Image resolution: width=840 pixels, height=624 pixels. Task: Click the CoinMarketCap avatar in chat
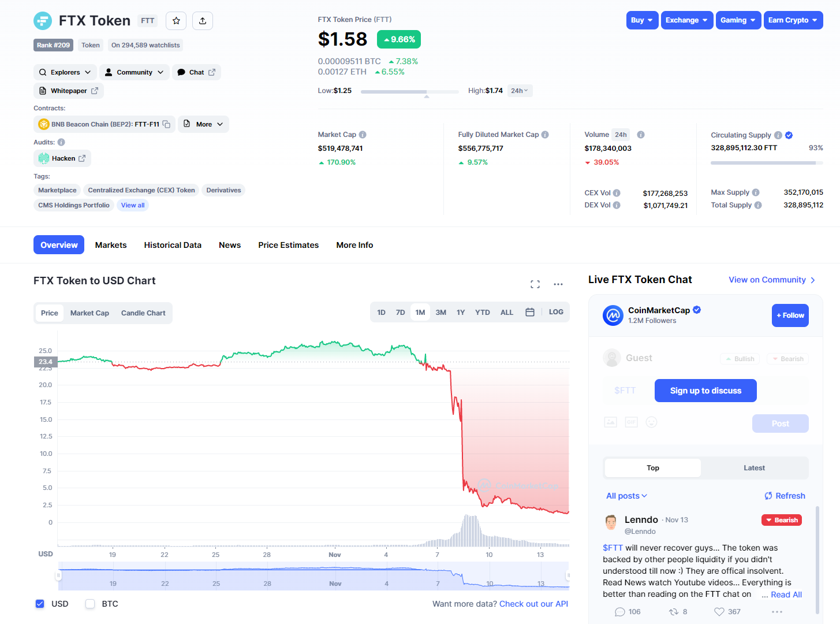613,315
